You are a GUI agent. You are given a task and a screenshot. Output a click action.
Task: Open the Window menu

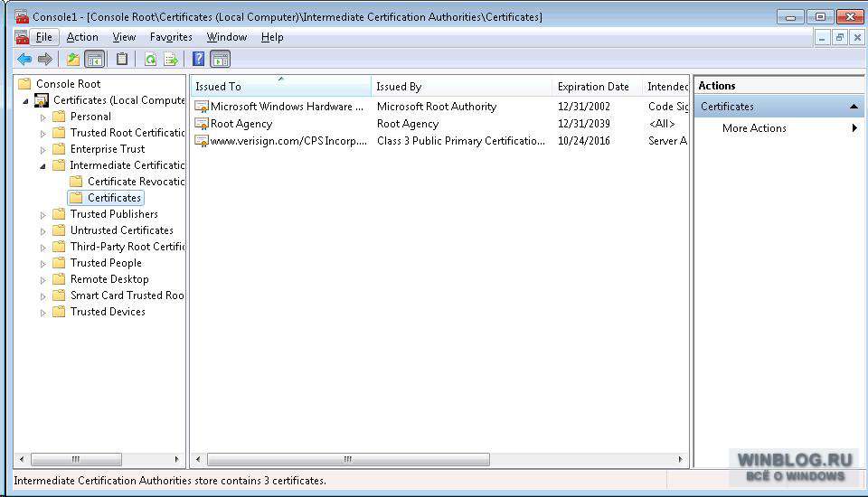227,37
